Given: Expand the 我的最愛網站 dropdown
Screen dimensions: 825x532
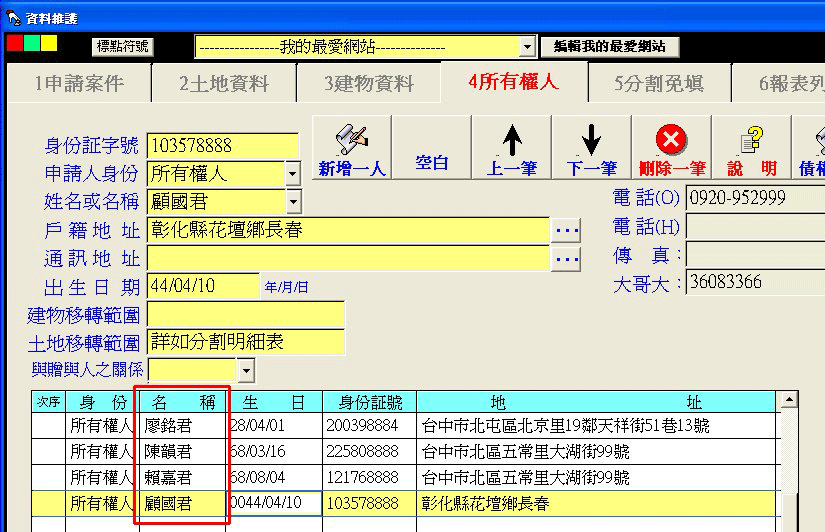Looking at the screenshot, I should [x=527, y=47].
